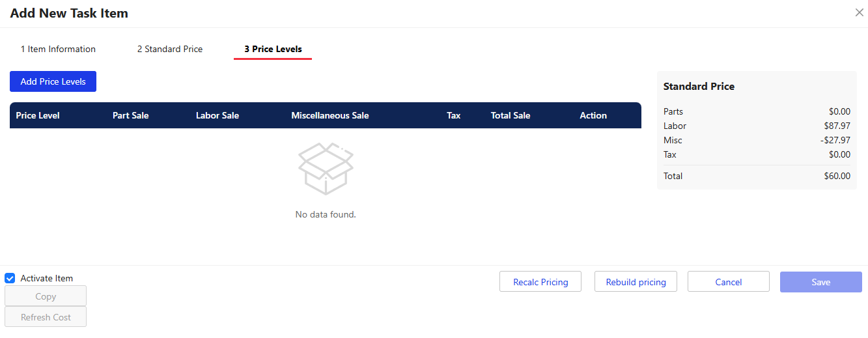Viewport: 868px width, 338px height.
Task: Click the Price Level column header
Action: pyautogui.click(x=38, y=115)
